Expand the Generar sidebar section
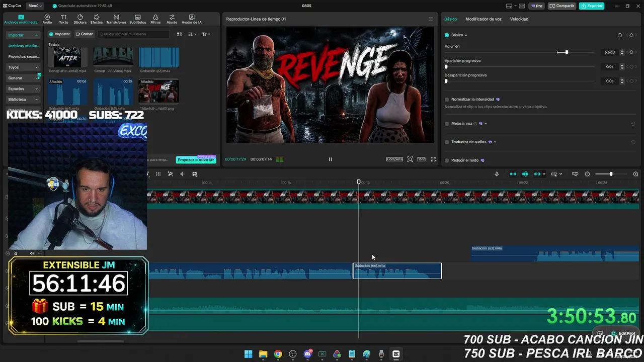 (x=23, y=78)
